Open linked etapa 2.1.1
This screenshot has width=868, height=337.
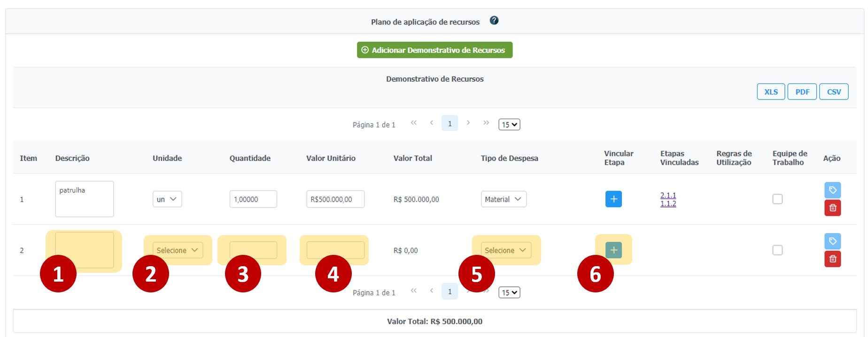pyautogui.click(x=668, y=195)
